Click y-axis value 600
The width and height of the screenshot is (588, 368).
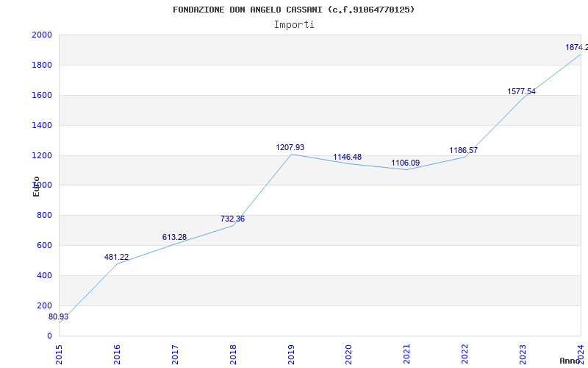[44, 246]
